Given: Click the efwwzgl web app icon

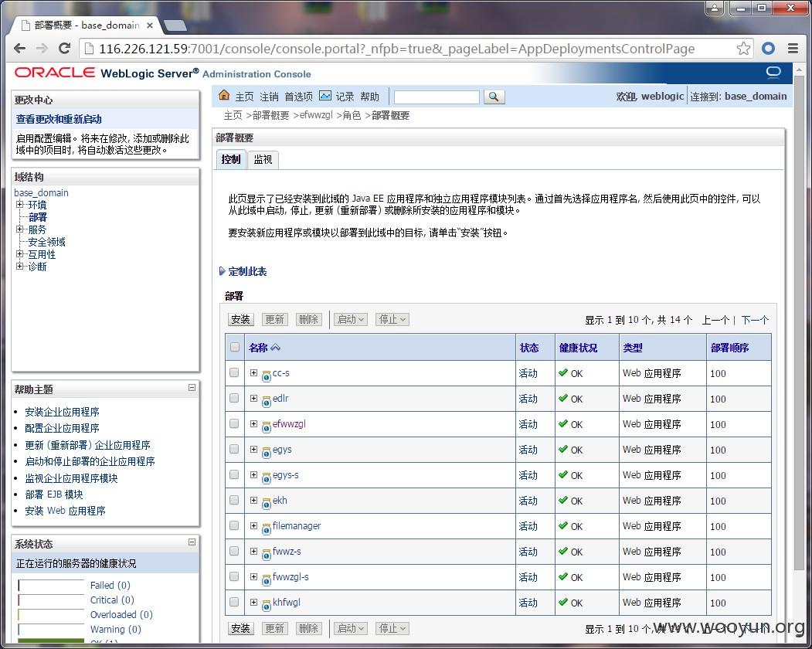Looking at the screenshot, I should click(x=267, y=426).
